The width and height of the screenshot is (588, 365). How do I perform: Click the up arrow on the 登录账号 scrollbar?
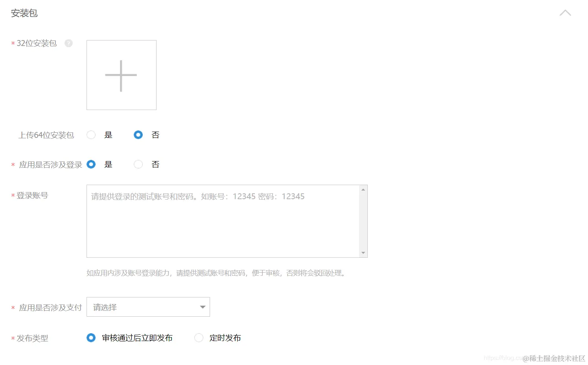363,189
